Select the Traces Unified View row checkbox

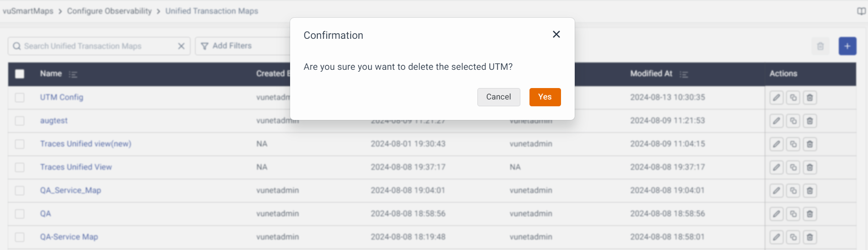(x=20, y=167)
